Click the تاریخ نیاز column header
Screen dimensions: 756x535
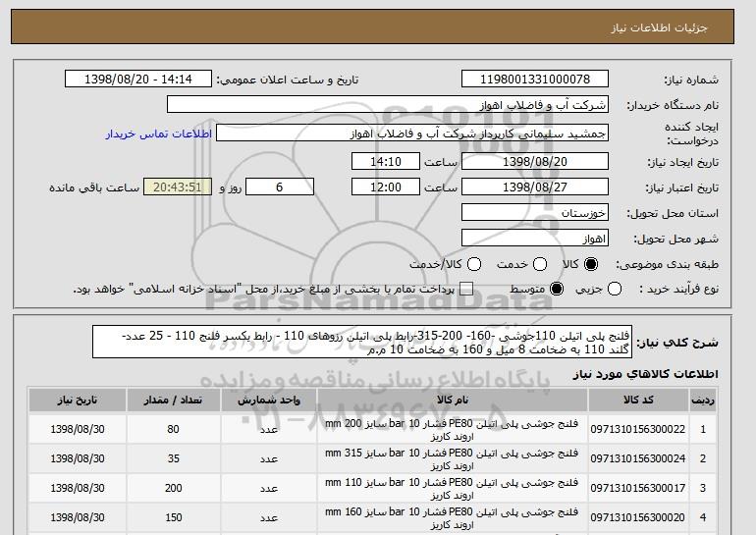[x=78, y=401]
